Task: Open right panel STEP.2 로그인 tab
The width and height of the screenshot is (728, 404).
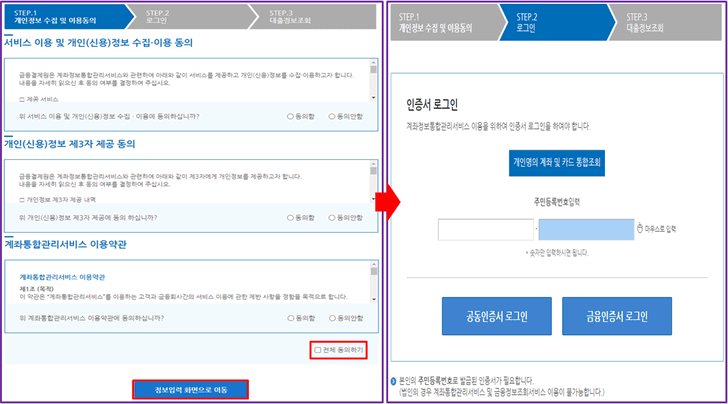Action: 557,23
